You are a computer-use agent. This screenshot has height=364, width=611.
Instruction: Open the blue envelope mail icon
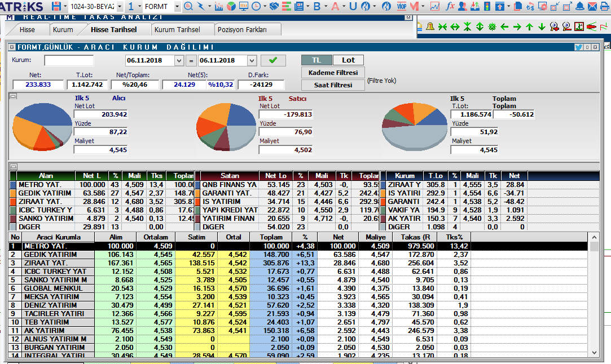[x=592, y=6]
